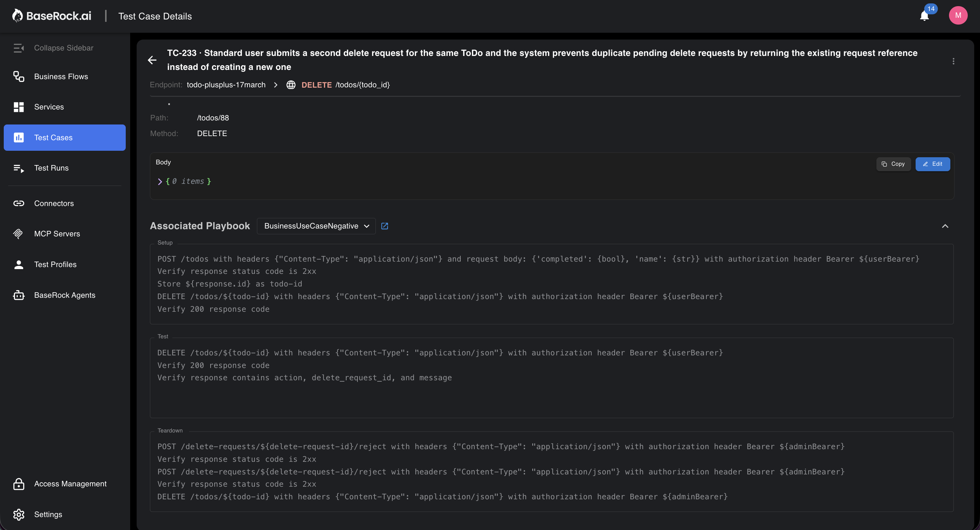
Task: Click the breadcrumb chevron after todo-plusplus-17march
Action: (276, 85)
